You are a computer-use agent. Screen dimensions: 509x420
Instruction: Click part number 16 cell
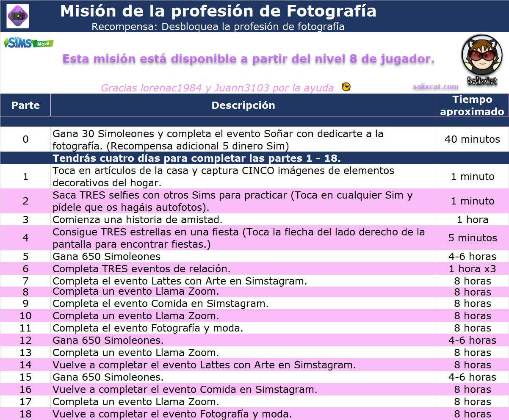click(25, 390)
